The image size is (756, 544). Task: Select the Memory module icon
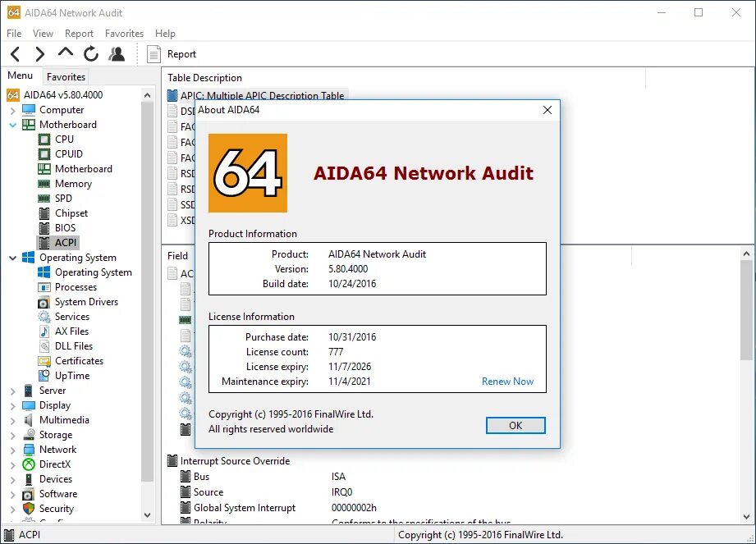44,184
